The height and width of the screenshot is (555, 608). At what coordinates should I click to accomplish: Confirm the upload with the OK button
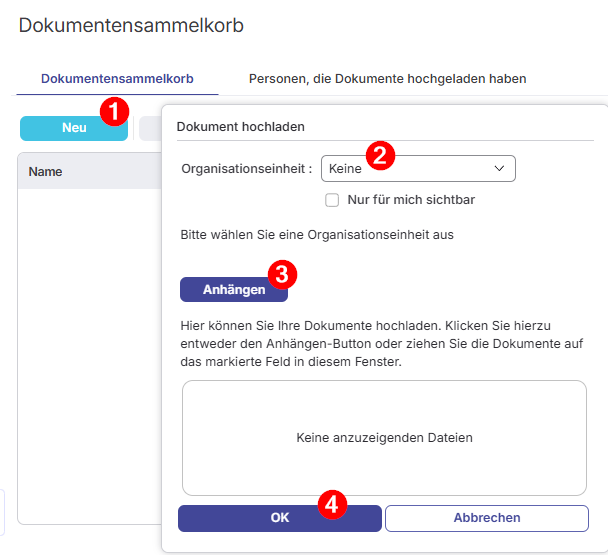click(x=279, y=518)
